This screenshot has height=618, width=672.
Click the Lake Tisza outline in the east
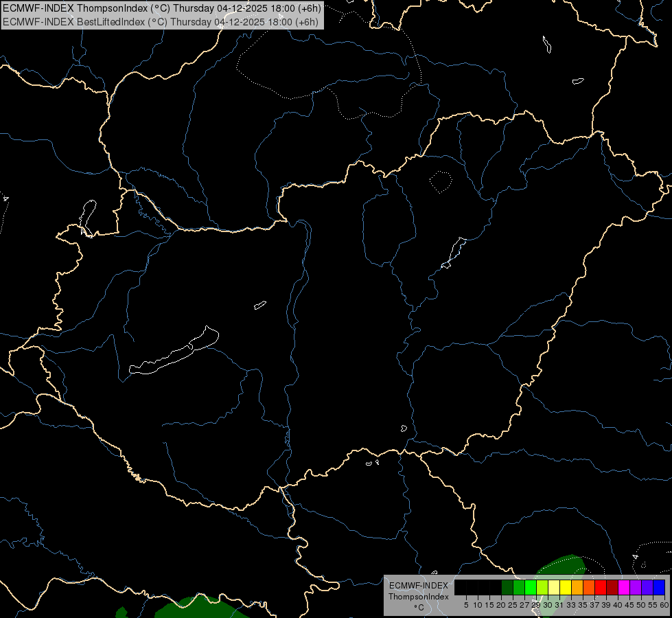tap(454, 253)
